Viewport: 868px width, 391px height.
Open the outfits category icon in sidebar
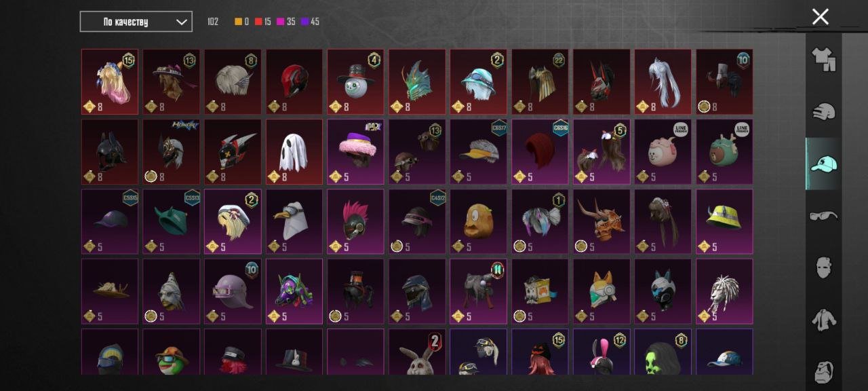824,60
